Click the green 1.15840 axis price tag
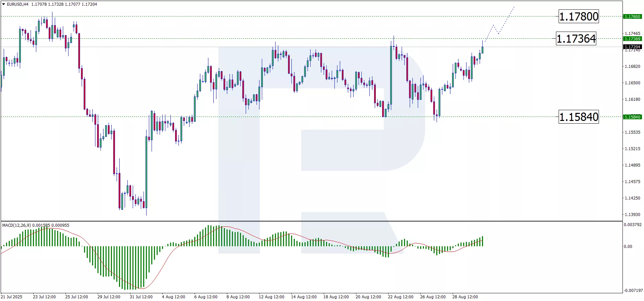This screenshot has width=644, height=301. click(632, 117)
